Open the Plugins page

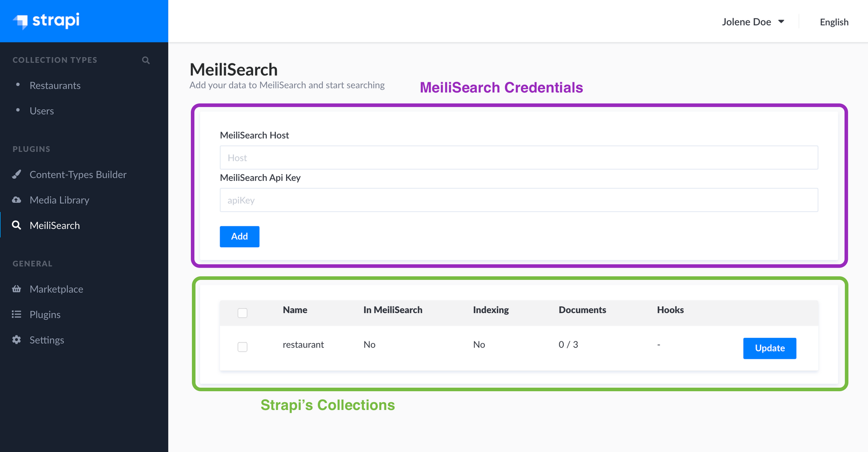click(x=45, y=314)
